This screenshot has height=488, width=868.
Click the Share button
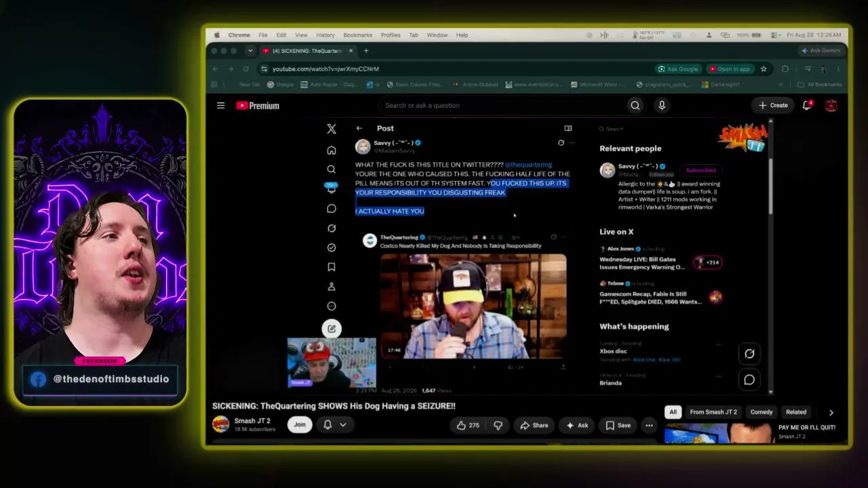tap(534, 425)
